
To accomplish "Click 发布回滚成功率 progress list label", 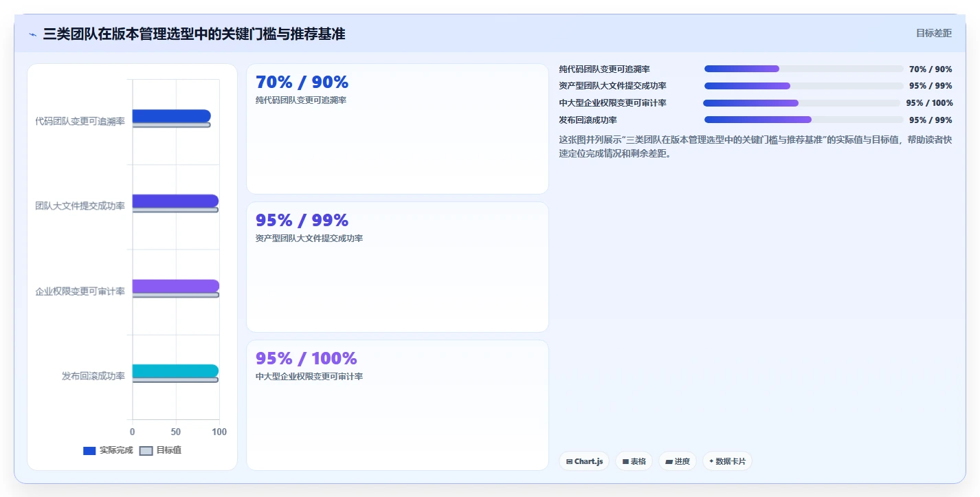I will click(588, 120).
